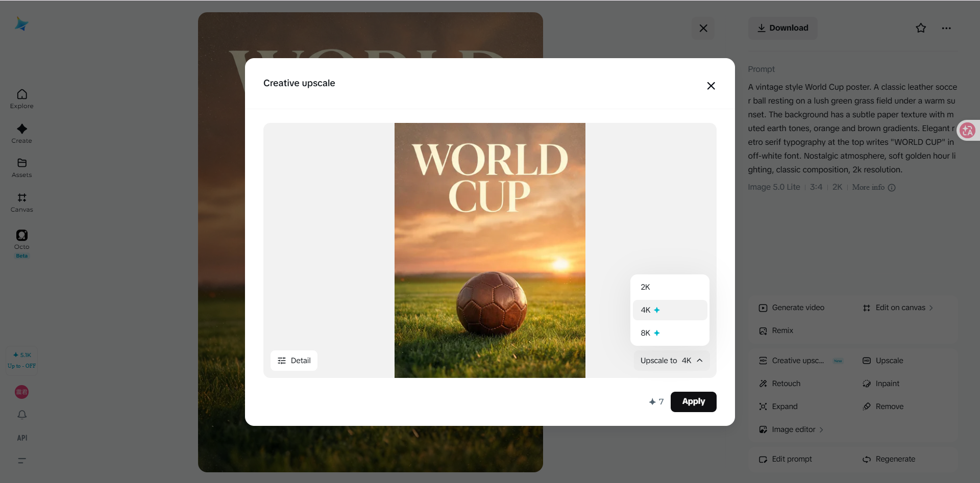Screen dimensions: 980x483
Task: Open the more options ellipsis menu
Action: tap(946, 28)
